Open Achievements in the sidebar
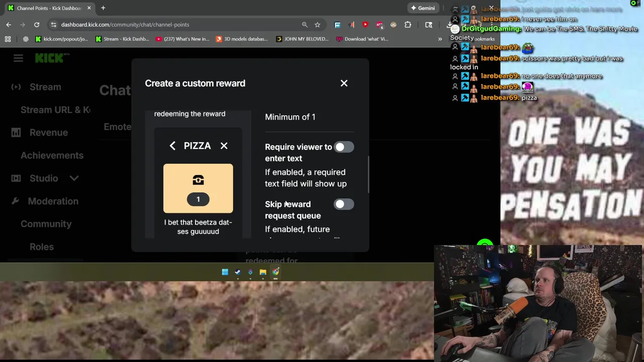The image size is (644, 362). pos(52,155)
